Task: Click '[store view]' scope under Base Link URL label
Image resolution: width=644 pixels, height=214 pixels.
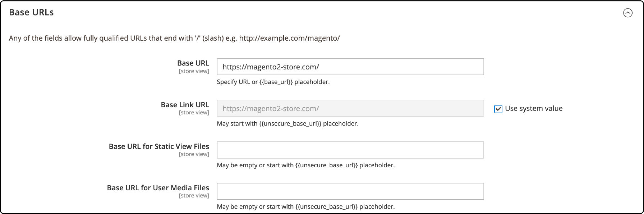Action: click(x=194, y=113)
